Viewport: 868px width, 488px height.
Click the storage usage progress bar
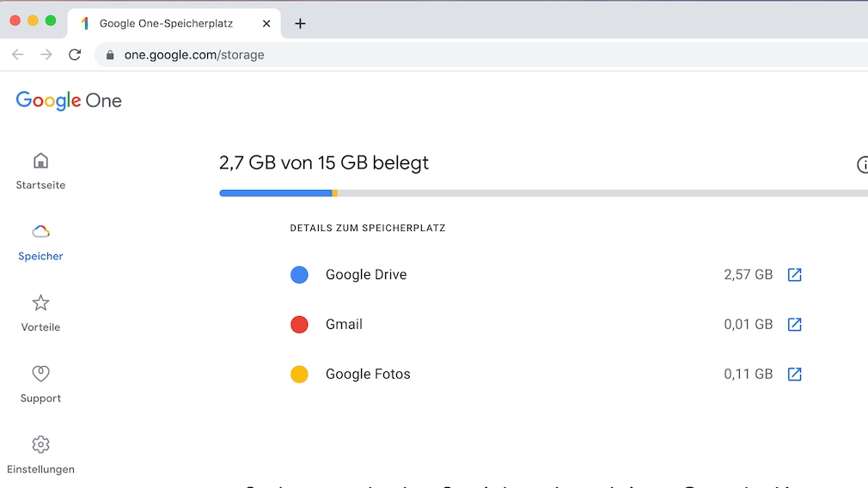pos(543,193)
